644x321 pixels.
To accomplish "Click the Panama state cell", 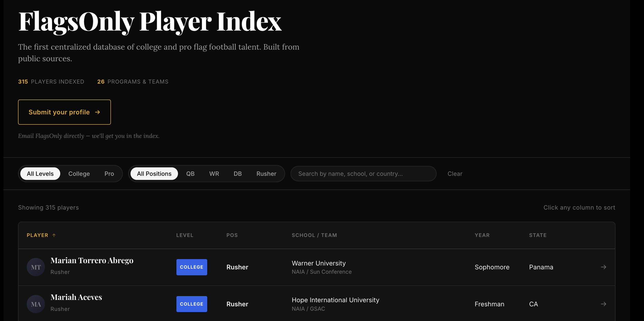I will click(541, 267).
